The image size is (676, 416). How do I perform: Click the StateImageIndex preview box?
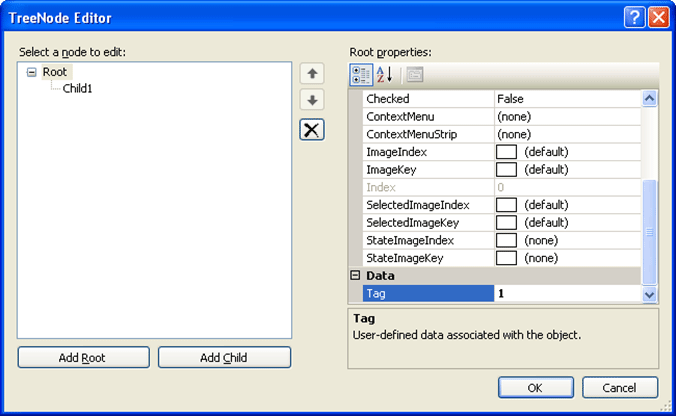pos(506,240)
